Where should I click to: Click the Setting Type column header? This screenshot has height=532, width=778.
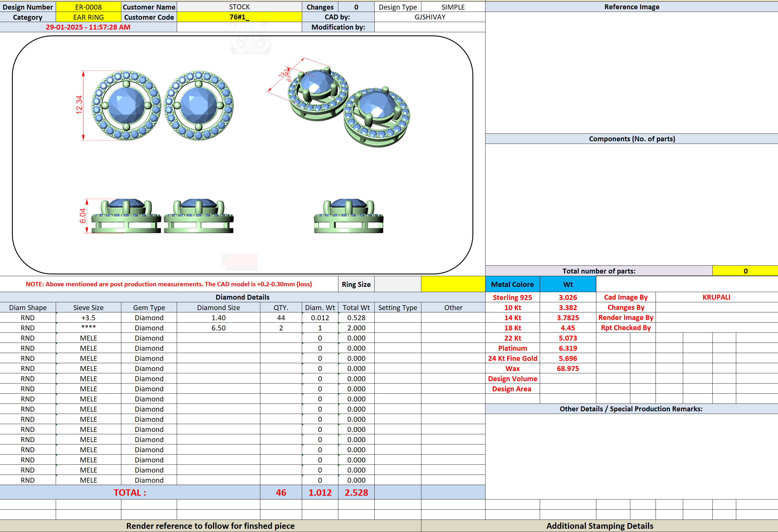(398, 307)
